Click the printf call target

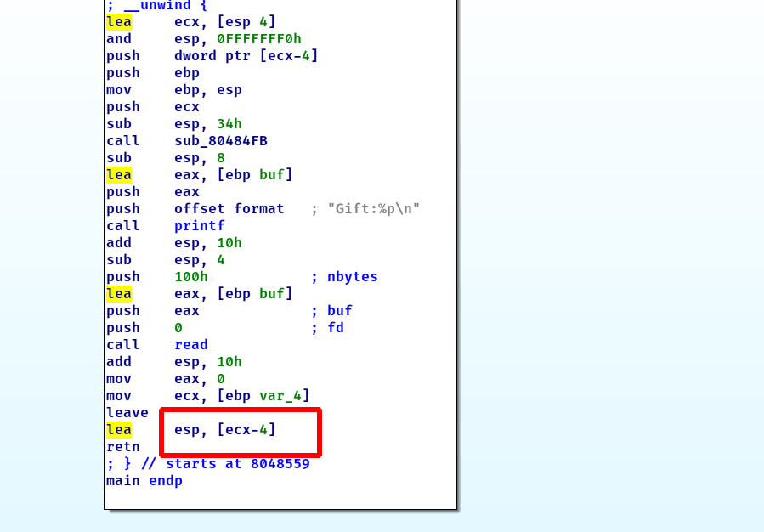tap(199, 226)
